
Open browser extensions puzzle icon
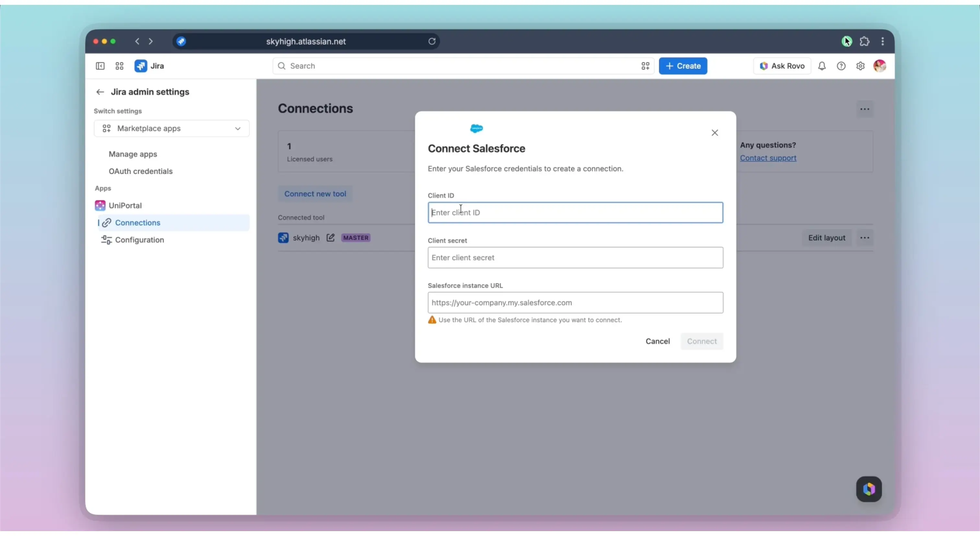(x=865, y=42)
